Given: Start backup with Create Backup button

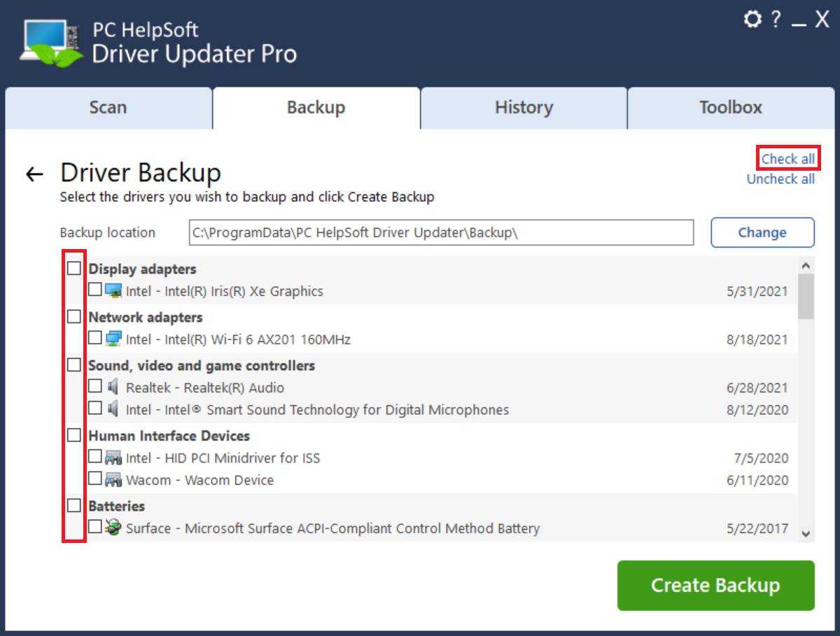Looking at the screenshot, I should 715,586.
